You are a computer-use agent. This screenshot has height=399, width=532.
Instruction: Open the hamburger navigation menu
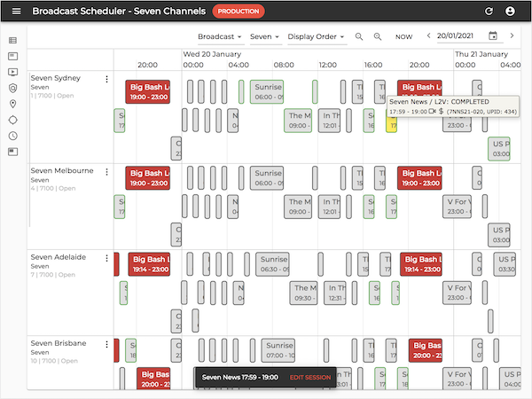point(16,12)
